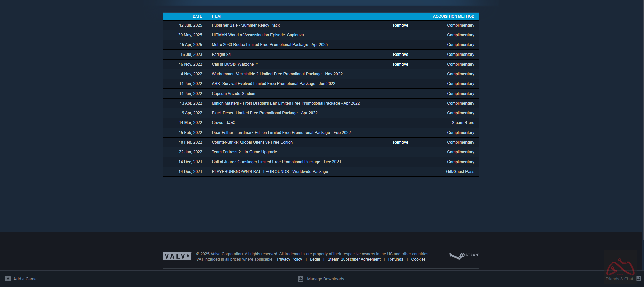Click the Steam logo in footer
This screenshot has height=287, width=644.
[x=463, y=256]
